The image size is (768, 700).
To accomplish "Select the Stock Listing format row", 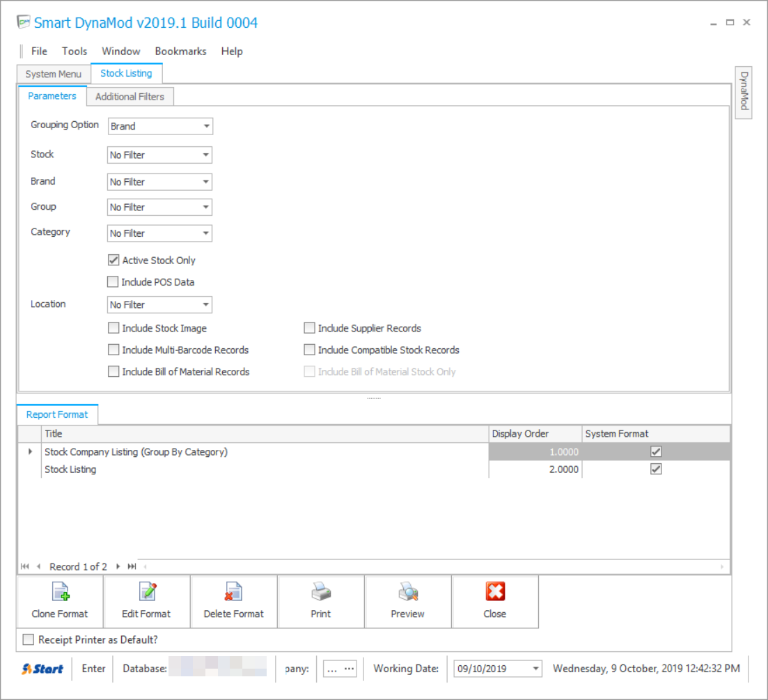I will point(374,469).
